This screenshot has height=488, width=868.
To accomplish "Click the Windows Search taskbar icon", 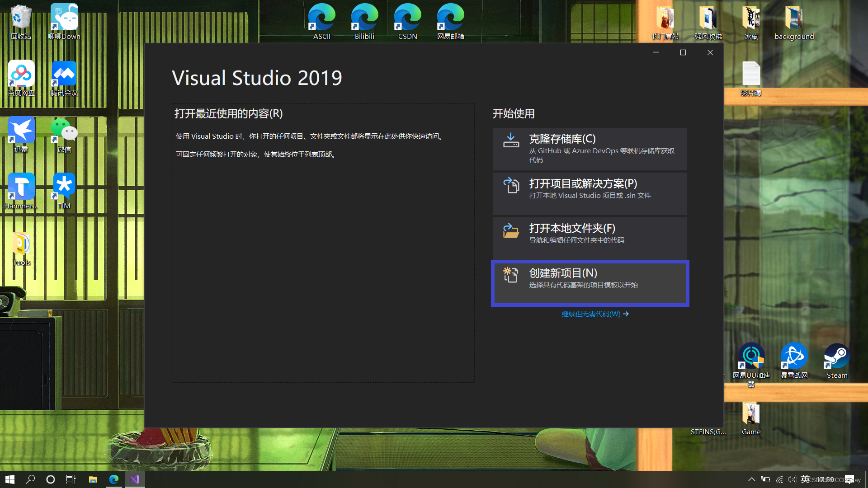I will (30, 479).
